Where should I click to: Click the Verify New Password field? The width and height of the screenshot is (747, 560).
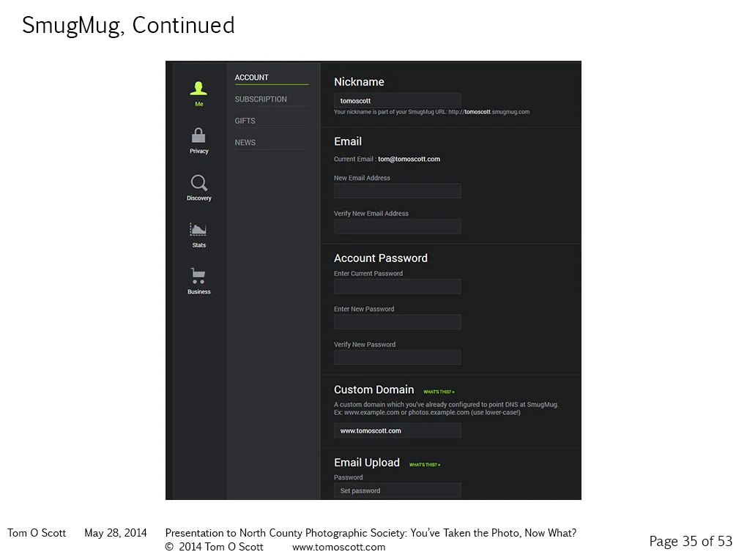click(x=398, y=357)
